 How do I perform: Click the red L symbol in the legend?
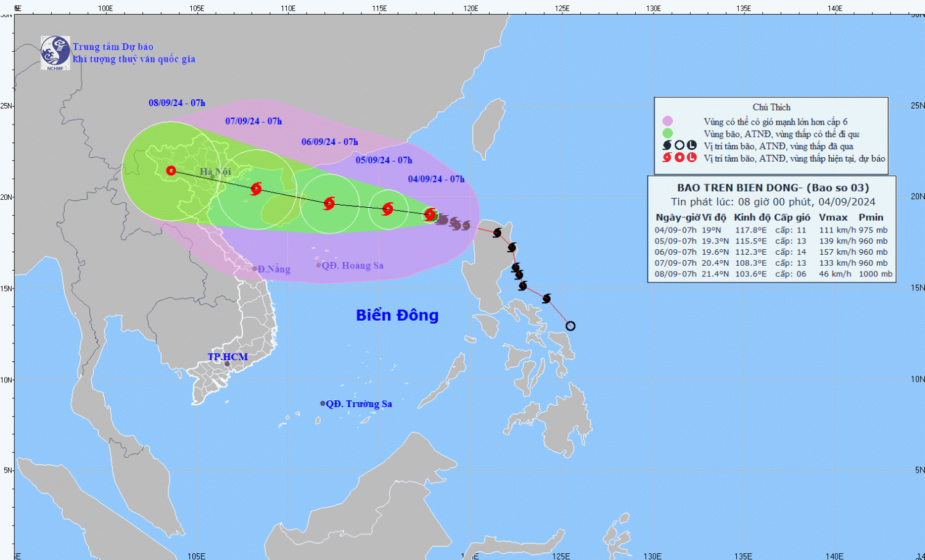tap(692, 158)
